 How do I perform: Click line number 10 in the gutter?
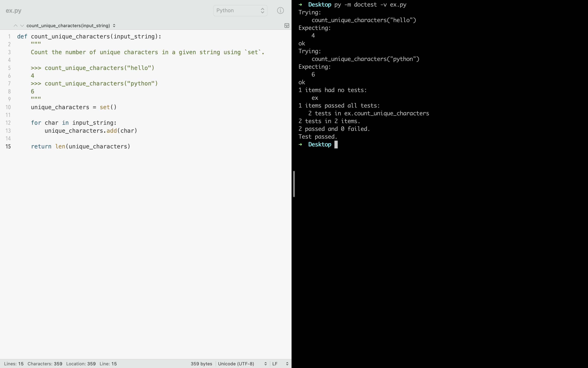tap(8, 107)
